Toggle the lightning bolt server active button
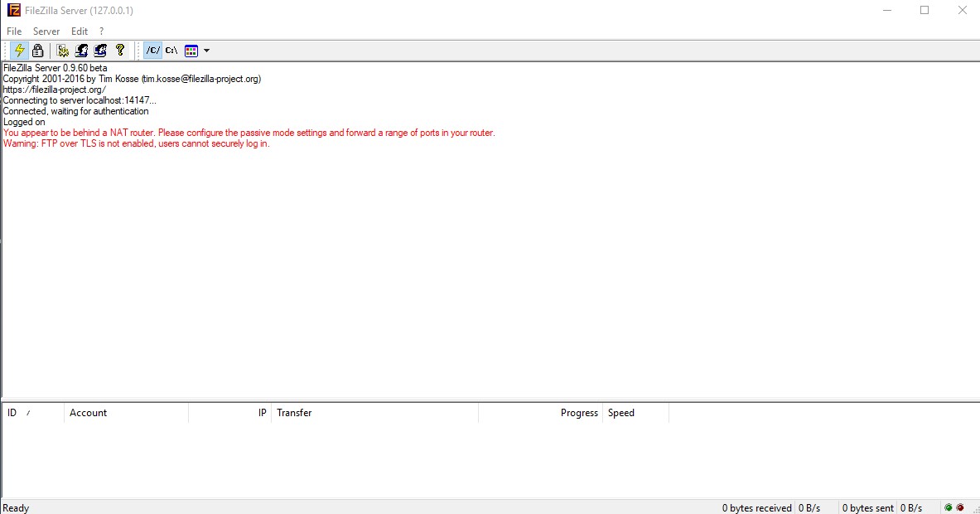 pyautogui.click(x=19, y=51)
